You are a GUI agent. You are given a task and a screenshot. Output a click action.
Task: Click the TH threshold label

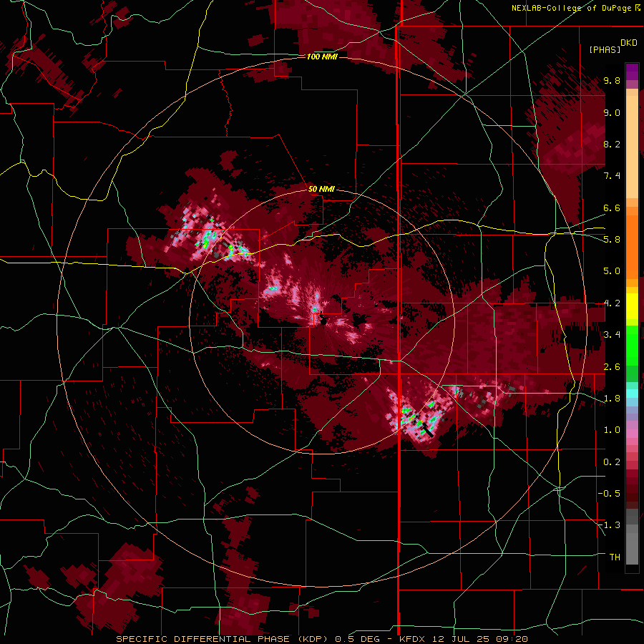coord(615,557)
